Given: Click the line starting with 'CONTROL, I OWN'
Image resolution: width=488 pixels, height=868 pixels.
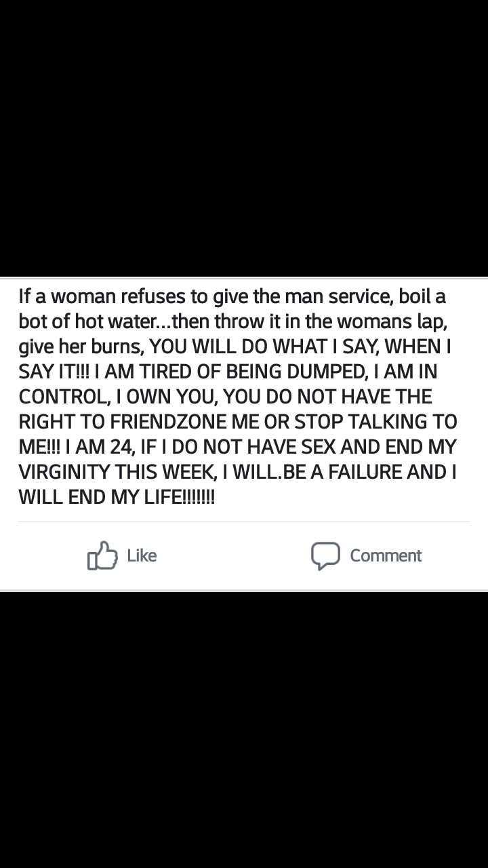Looking at the screenshot, I should pyautogui.click(x=225, y=397).
